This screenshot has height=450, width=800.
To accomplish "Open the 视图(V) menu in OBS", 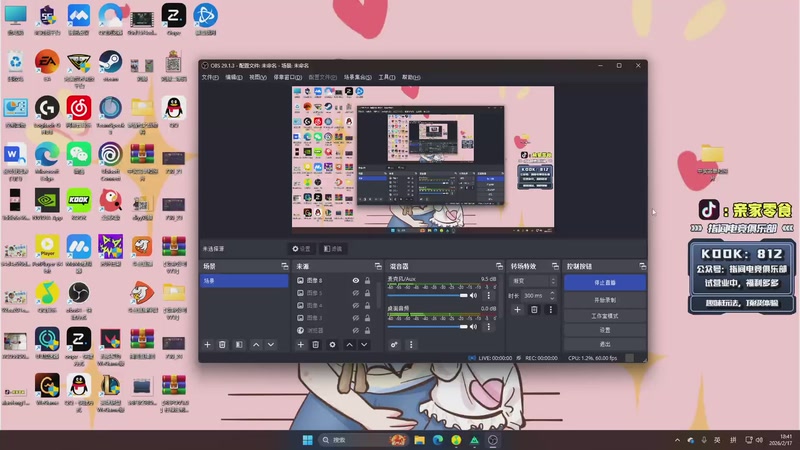I will (258, 78).
